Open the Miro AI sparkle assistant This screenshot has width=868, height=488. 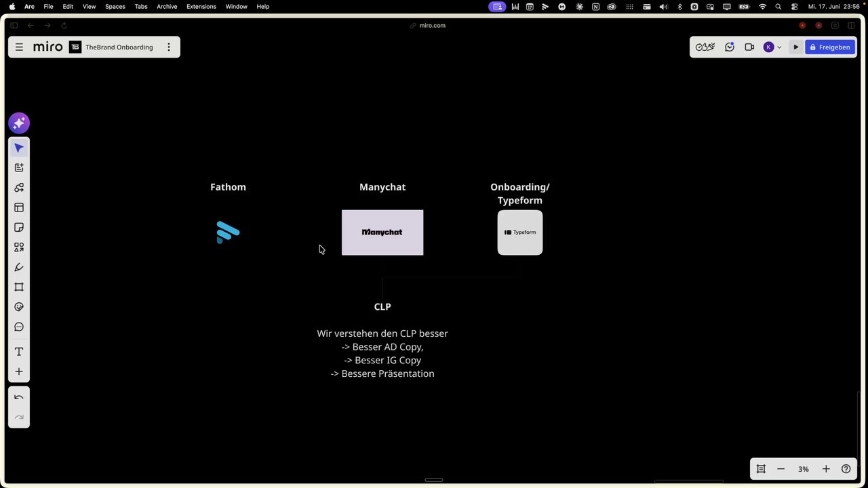19,123
